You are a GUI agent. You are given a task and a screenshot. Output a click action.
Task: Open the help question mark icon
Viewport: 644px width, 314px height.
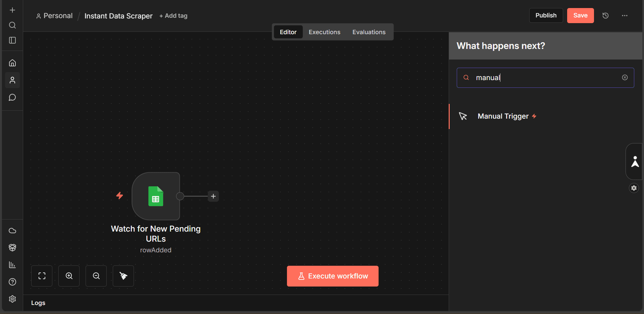[12, 282]
